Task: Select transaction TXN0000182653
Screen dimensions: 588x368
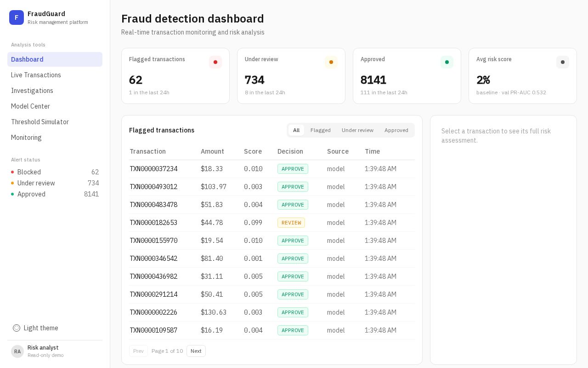Action: (x=272, y=223)
